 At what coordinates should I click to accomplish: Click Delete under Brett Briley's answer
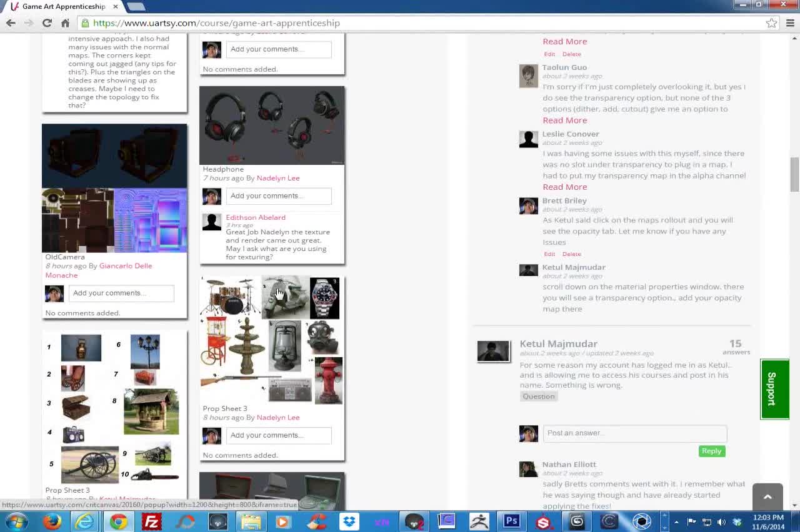(571, 254)
